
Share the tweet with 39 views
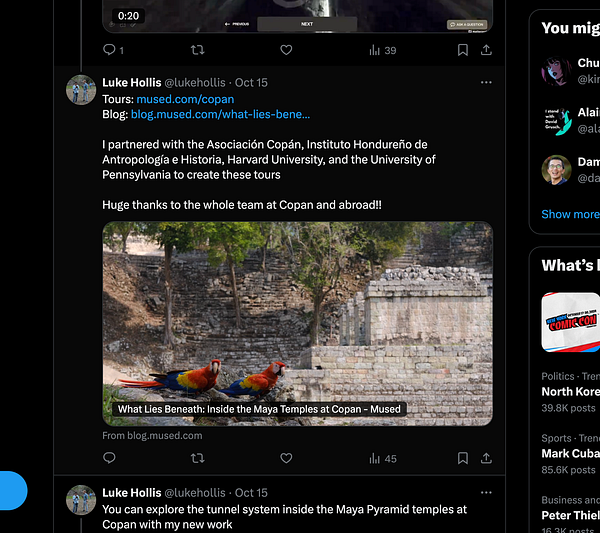coord(486,50)
